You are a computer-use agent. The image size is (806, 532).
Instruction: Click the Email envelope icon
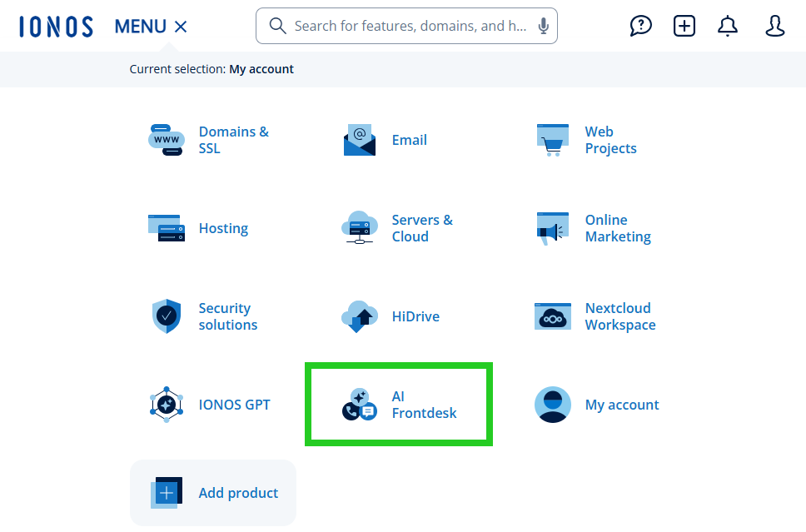[360, 140]
